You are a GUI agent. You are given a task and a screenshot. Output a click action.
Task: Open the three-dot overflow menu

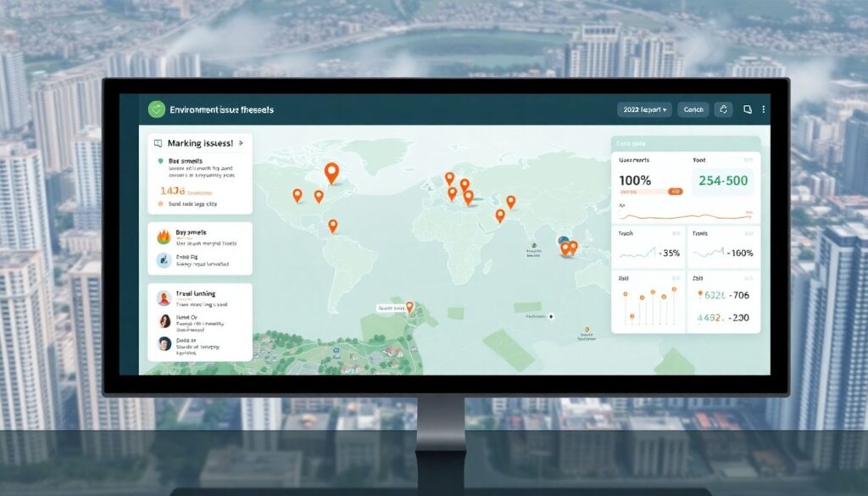point(764,109)
